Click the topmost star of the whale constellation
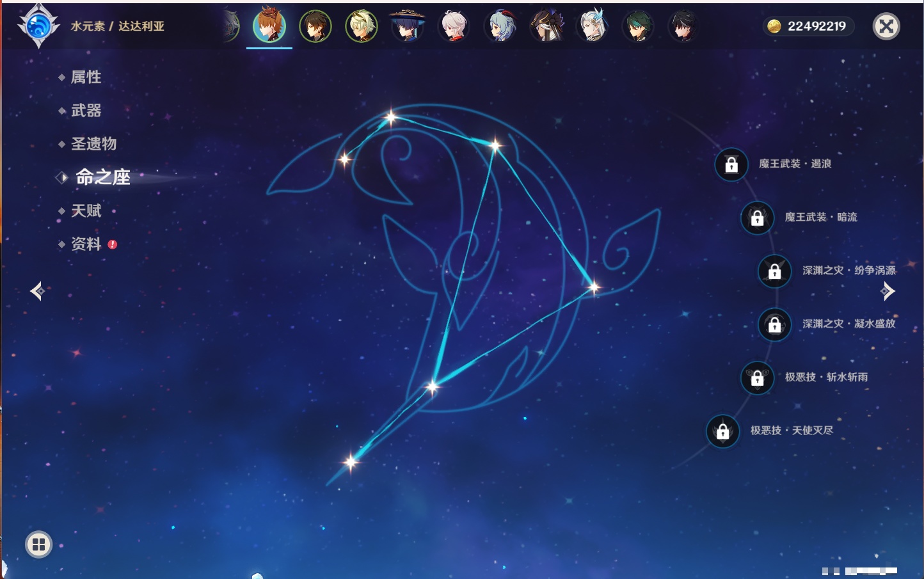The image size is (924, 579). (x=390, y=117)
